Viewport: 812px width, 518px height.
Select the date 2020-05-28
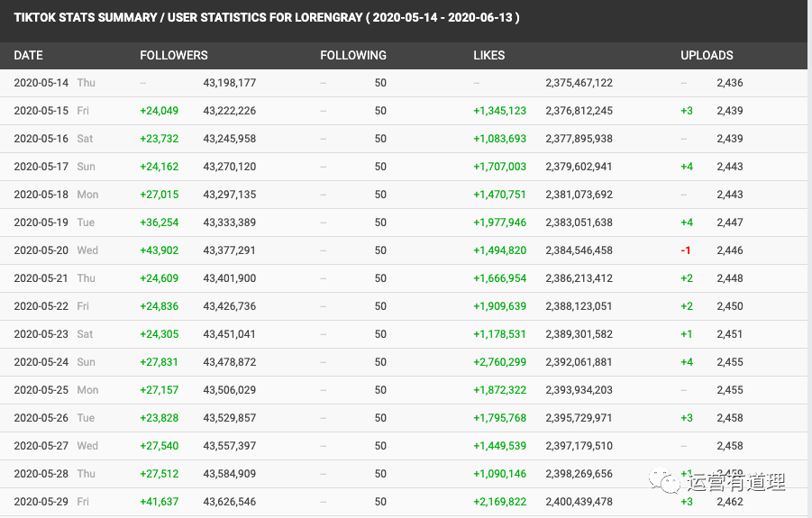[x=41, y=474]
